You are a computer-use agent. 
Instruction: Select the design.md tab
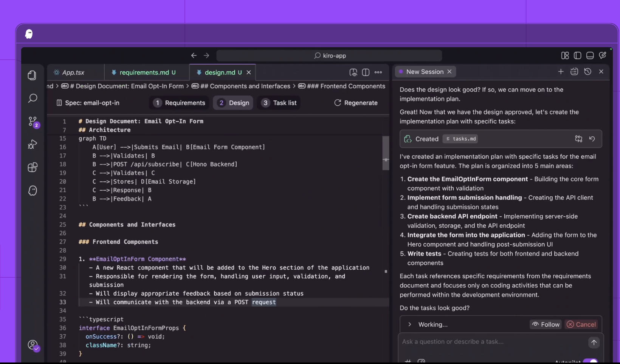pyautogui.click(x=223, y=72)
